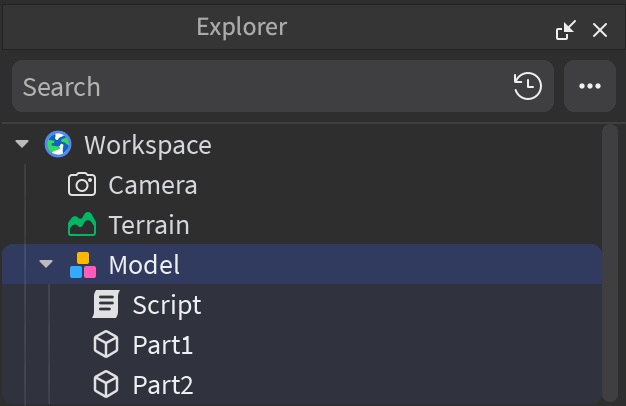
Task: Click the Script document icon
Action: 106,305
